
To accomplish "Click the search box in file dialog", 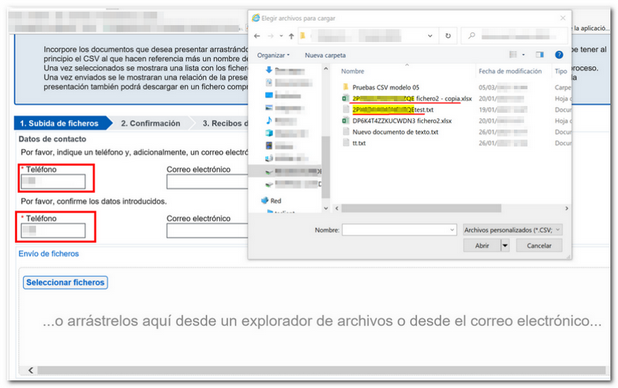I will [514, 36].
